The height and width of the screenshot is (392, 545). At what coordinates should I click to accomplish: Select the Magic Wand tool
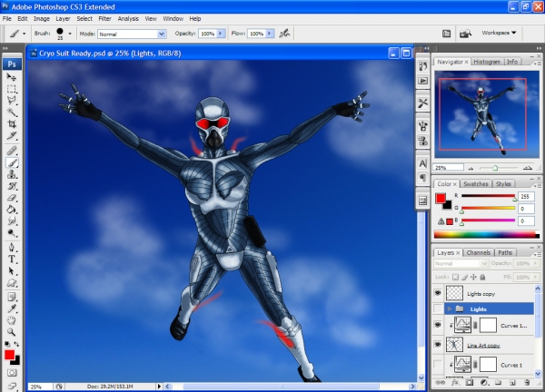pos(12,113)
